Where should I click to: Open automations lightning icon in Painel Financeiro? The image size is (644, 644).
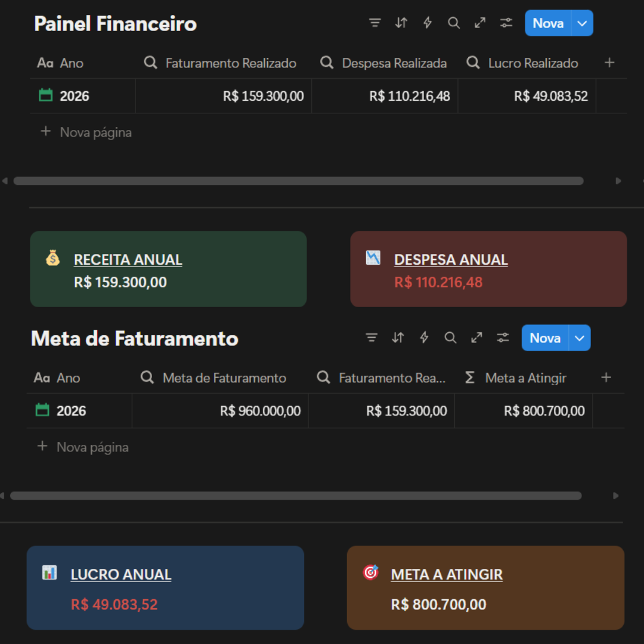pyautogui.click(x=428, y=23)
